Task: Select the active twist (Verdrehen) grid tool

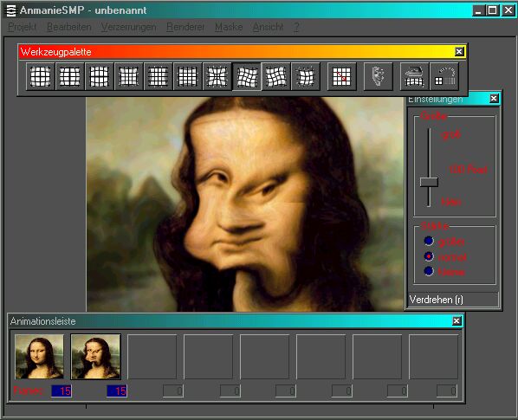Action: tap(247, 76)
